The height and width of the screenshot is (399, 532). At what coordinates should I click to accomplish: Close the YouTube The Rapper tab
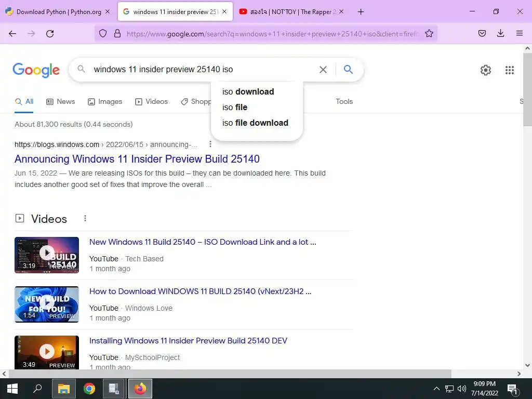pos(341,11)
